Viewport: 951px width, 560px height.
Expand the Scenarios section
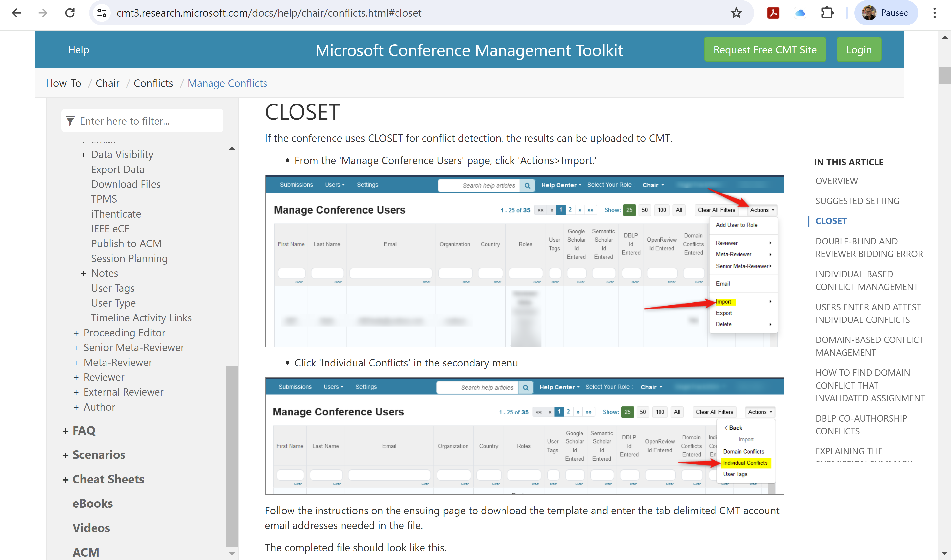pyautogui.click(x=65, y=455)
